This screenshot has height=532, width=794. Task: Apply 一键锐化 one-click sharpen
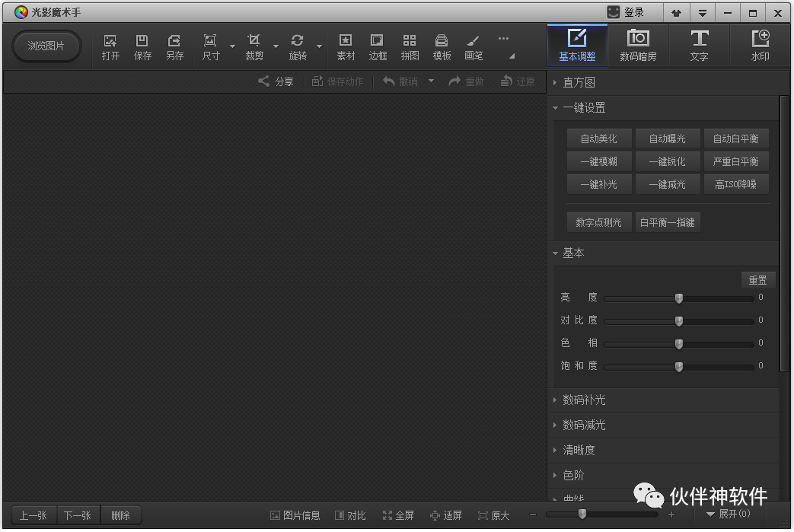(x=668, y=161)
